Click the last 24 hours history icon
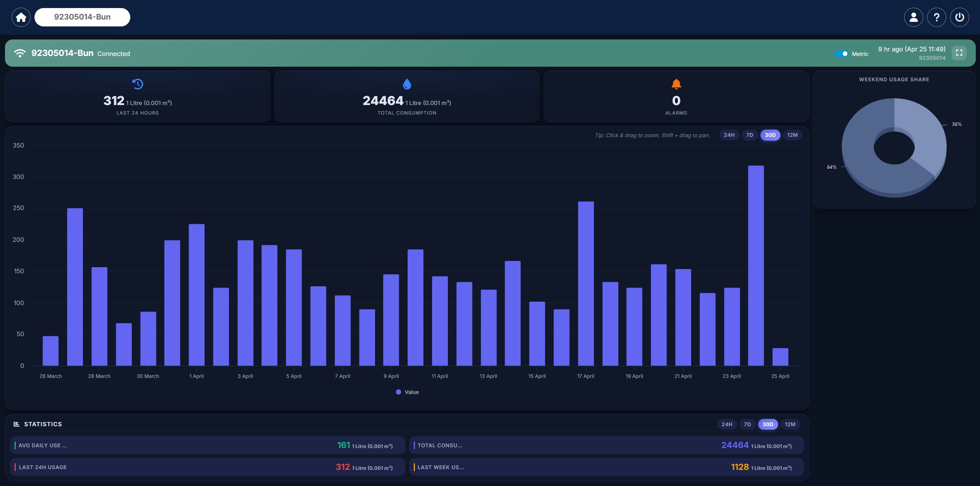 pos(138,84)
